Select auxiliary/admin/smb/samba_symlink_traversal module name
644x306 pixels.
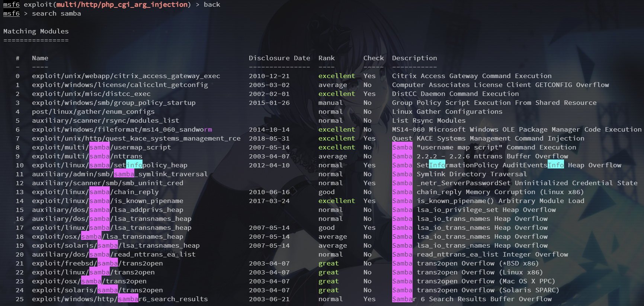coord(120,174)
